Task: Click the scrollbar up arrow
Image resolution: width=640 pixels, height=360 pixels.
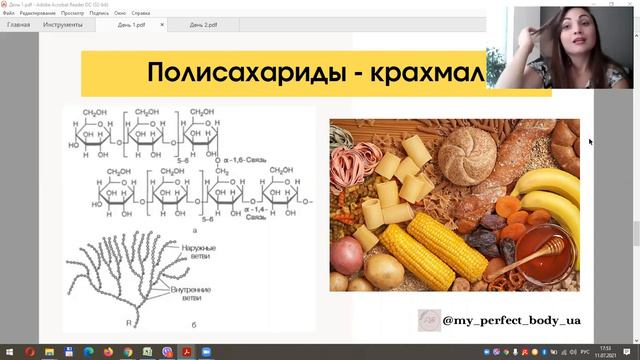Action: pyautogui.click(x=636, y=36)
